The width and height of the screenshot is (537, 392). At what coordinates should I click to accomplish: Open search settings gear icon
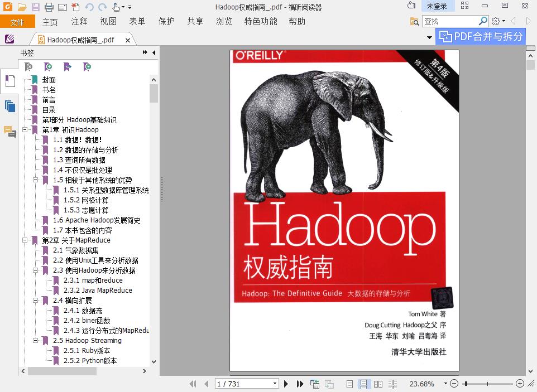(495, 21)
